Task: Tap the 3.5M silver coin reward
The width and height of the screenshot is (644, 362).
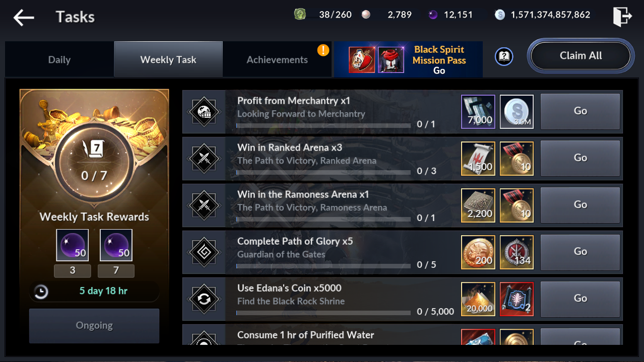Action: (x=517, y=111)
